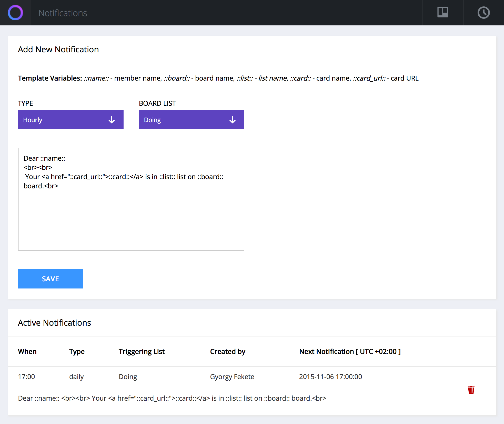Click the Next Notification column header

tap(350, 351)
